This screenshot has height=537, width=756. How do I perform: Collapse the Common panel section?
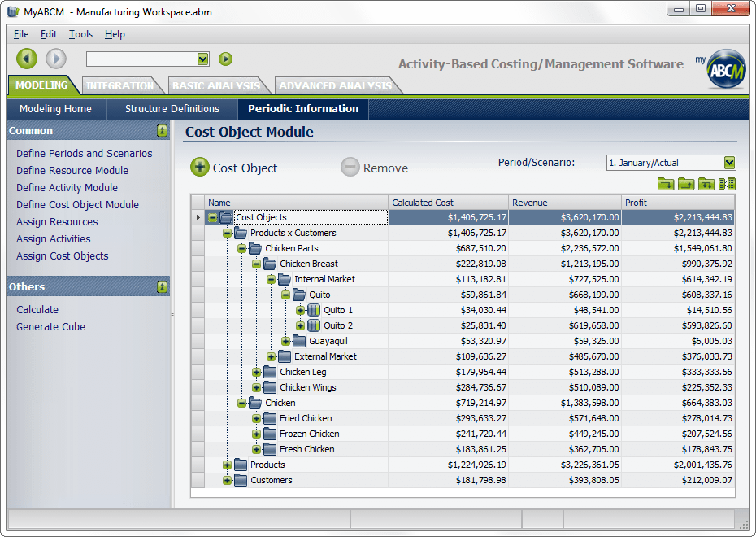pyautogui.click(x=162, y=131)
